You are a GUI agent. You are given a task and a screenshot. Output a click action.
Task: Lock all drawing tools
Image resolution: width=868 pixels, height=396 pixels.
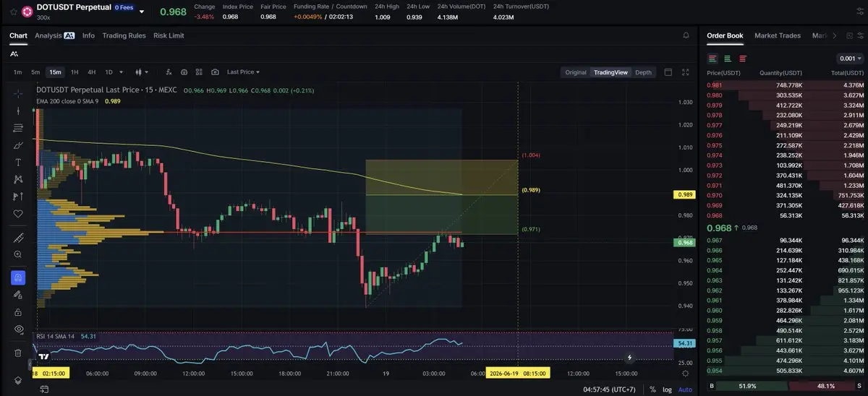point(18,312)
